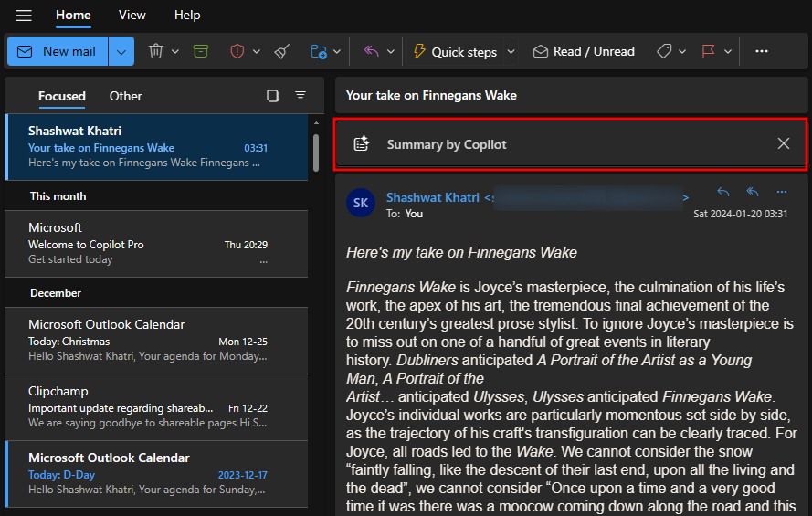Open Quick steps
This screenshot has width=812, height=516.
click(456, 51)
